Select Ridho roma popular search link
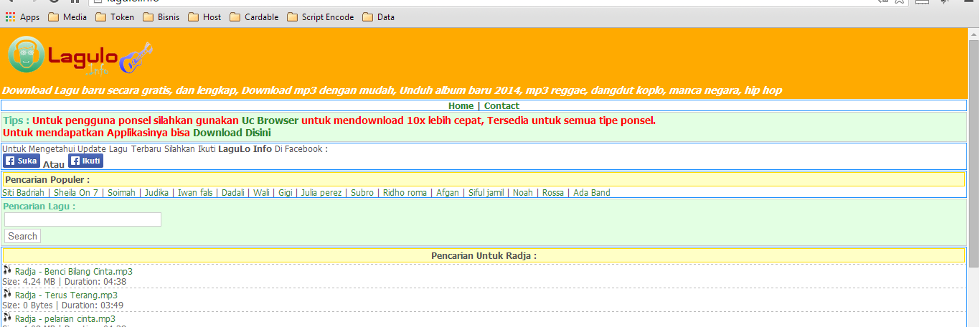This screenshot has height=327, width=980. (x=405, y=193)
